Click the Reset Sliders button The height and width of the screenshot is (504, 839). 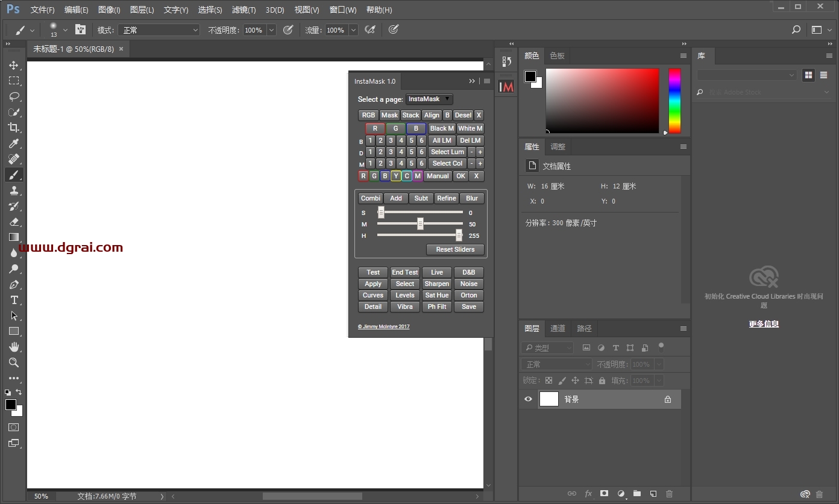pos(455,249)
